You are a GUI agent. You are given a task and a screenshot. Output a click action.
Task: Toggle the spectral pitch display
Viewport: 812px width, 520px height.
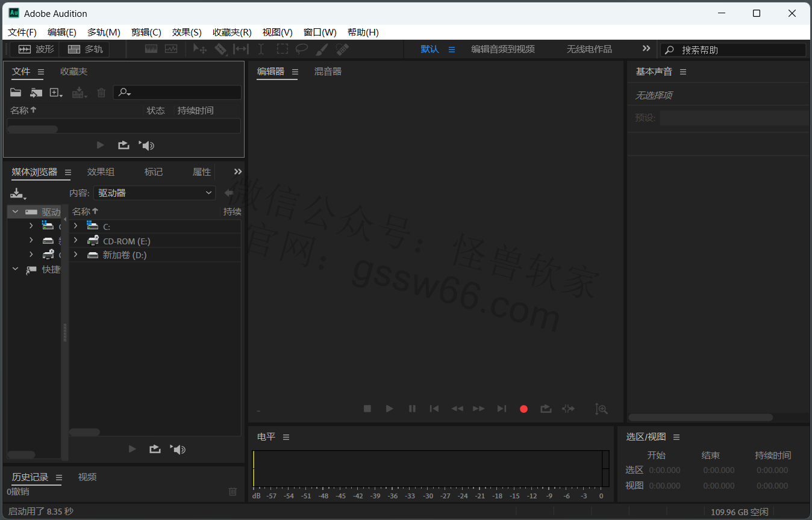click(x=171, y=49)
